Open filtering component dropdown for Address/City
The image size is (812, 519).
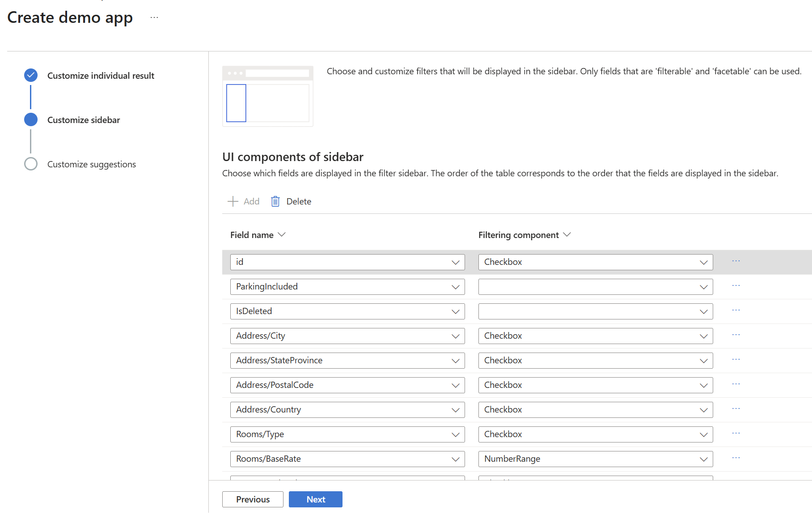point(596,336)
